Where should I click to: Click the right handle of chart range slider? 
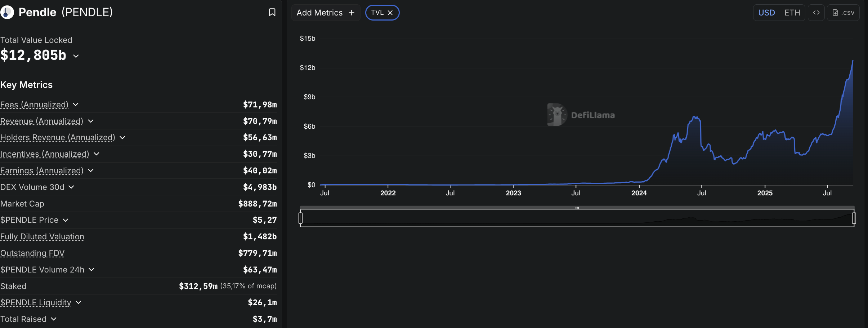[x=854, y=218]
